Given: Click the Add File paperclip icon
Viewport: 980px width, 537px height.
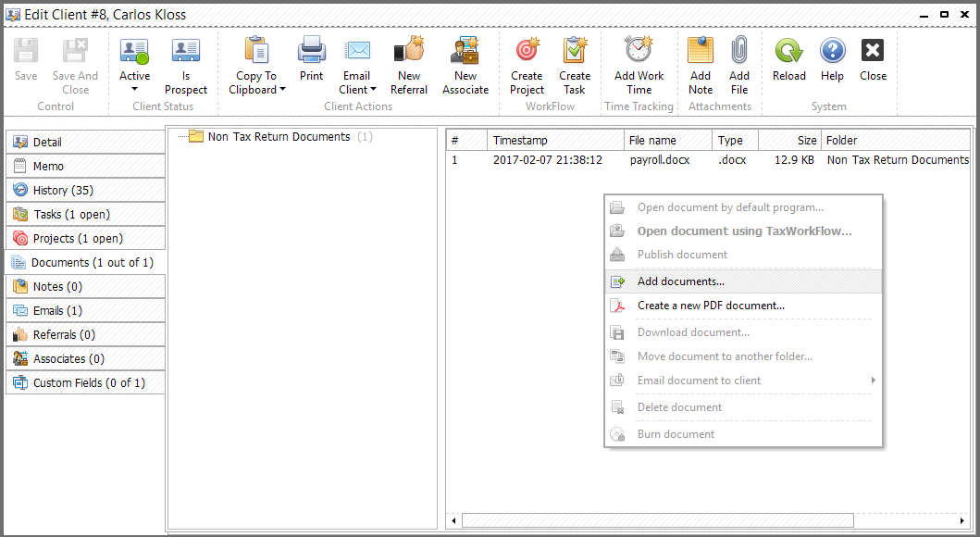Looking at the screenshot, I should pos(739,50).
